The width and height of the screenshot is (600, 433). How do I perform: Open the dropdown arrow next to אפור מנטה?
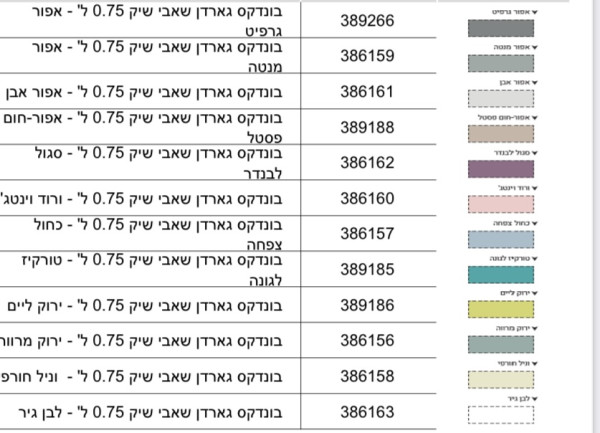[x=535, y=47]
